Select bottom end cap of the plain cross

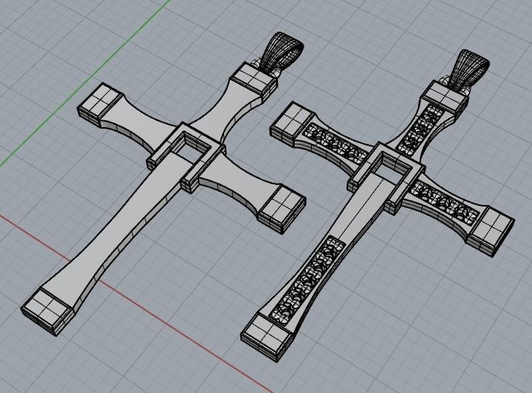point(48,311)
